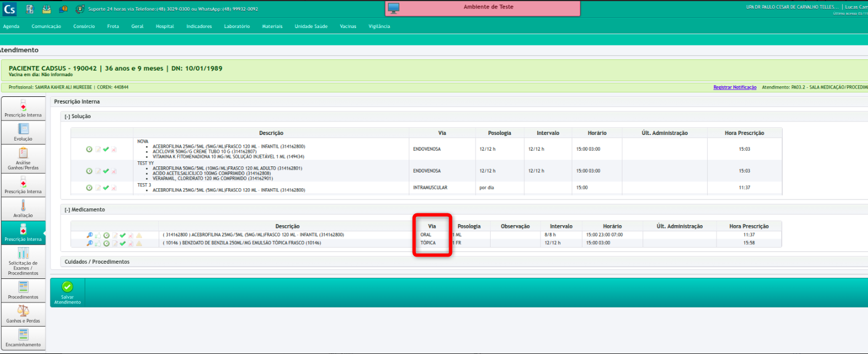Open the Evolução sidebar tab
The height and width of the screenshot is (354, 868).
click(23, 132)
